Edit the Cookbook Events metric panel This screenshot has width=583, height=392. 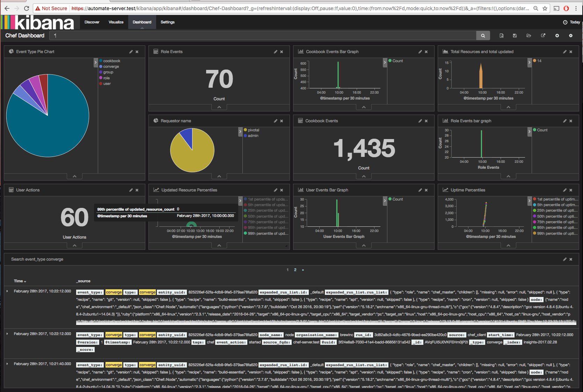(x=420, y=121)
